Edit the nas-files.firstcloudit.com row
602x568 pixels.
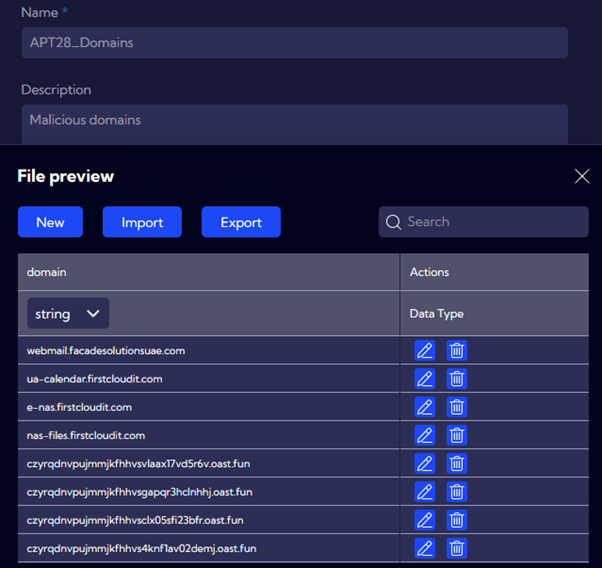click(x=424, y=435)
